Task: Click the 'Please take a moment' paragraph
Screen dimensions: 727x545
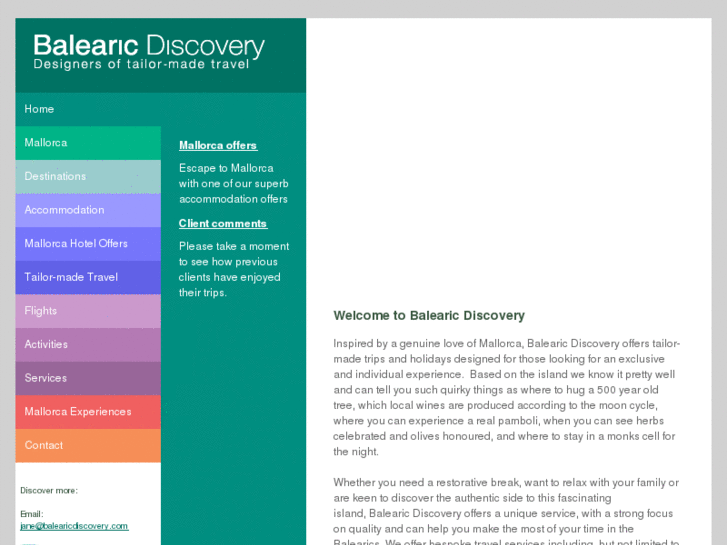Action: 234,269
